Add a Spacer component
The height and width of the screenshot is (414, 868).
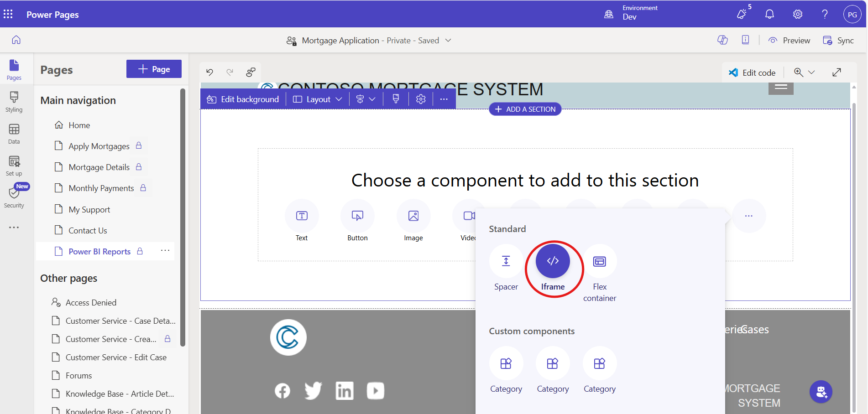(x=506, y=261)
